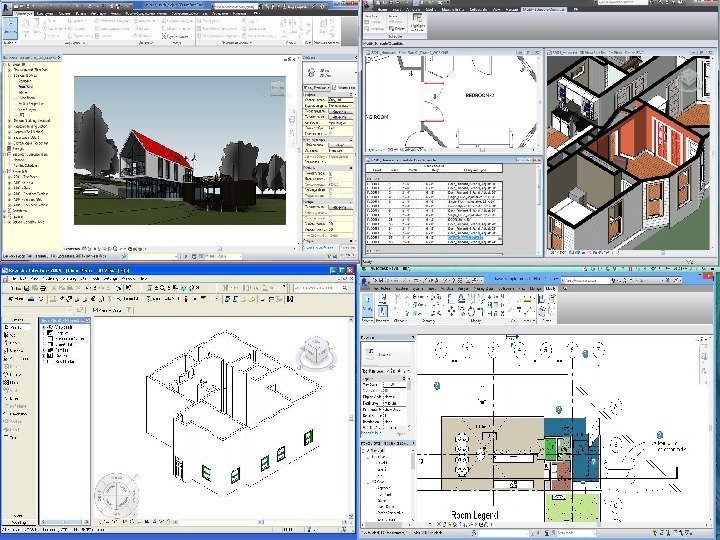The image size is (720, 540).
Task: Click SteeringWheel in wireframe 3D view
Action: click(116, 495)
